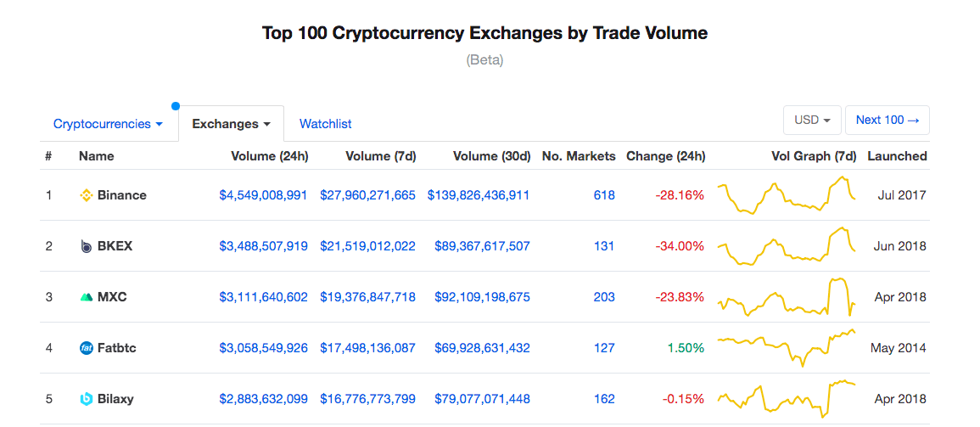Click the BKEX logo icon

86,246
